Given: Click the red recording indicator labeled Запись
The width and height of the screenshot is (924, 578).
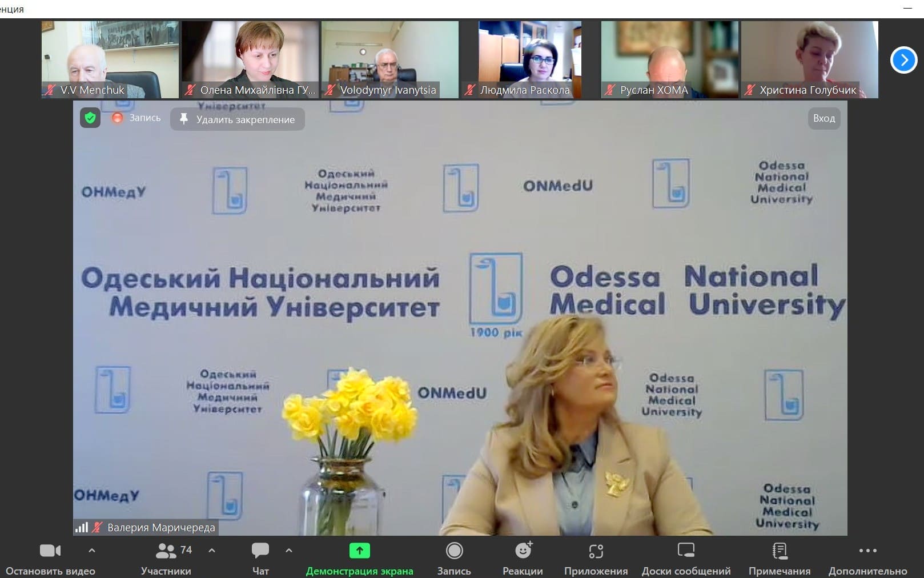Looking at the screenshot, I should [x=136, y=118].
